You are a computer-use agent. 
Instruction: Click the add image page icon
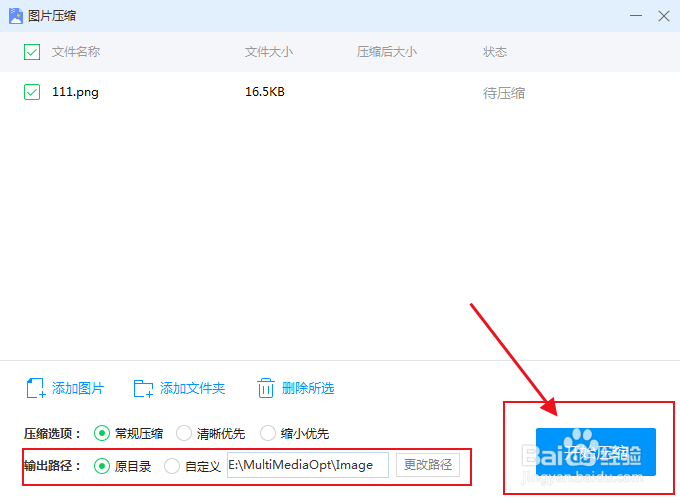(36, 388)
